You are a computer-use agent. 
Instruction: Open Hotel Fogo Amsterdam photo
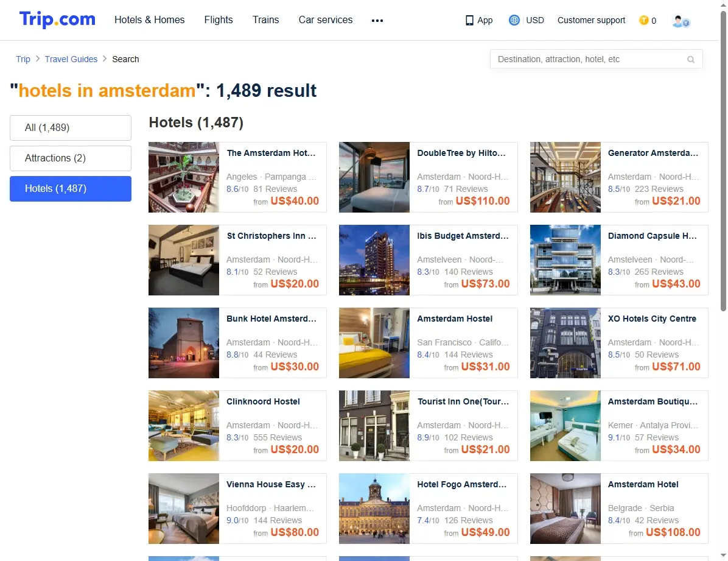(x=374, y=509)
